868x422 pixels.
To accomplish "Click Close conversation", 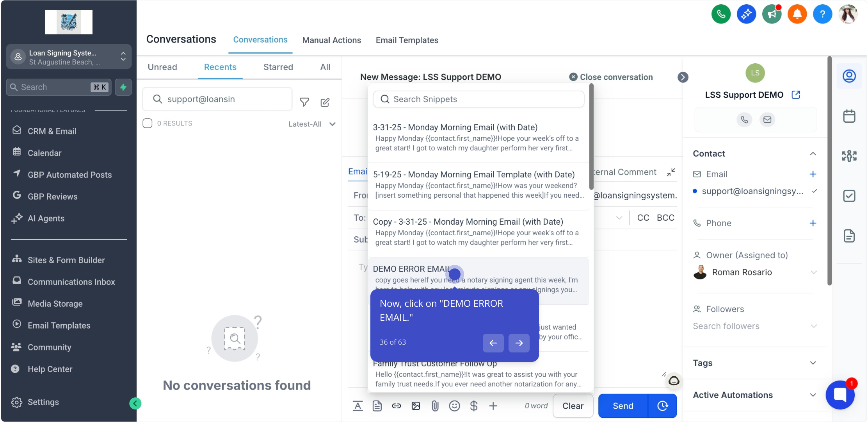I will click(611, 77).
